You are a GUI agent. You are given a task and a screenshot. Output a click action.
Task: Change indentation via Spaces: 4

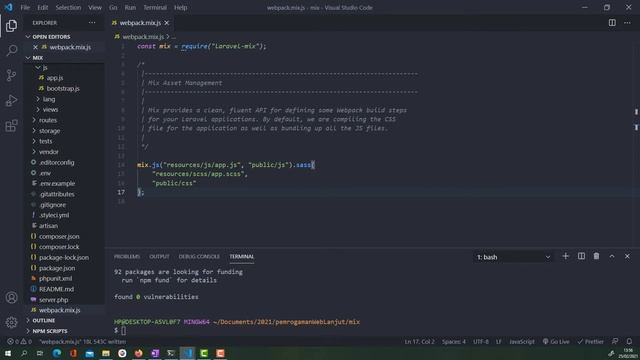point(453,342)
